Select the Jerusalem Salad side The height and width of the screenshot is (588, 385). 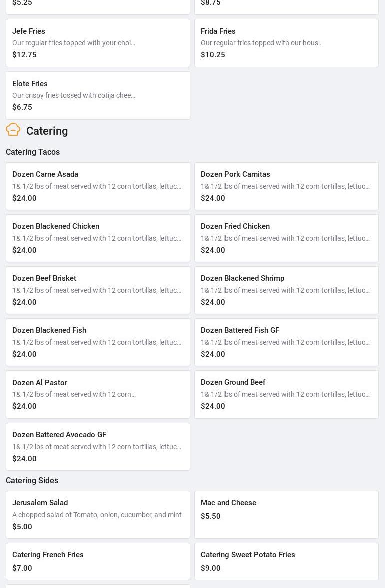pyautogui.click(x=98, y=515)
